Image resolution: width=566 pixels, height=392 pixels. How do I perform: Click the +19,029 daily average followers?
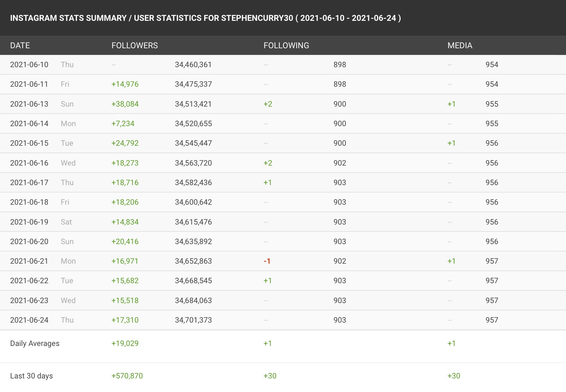tap(125, 343)
